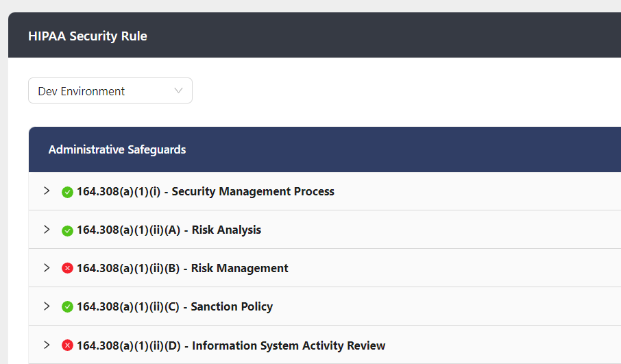Viewport: 621px width, 364px height.
Task: Click the green status icon beside Risk Analysis
Action: point(67,230)
